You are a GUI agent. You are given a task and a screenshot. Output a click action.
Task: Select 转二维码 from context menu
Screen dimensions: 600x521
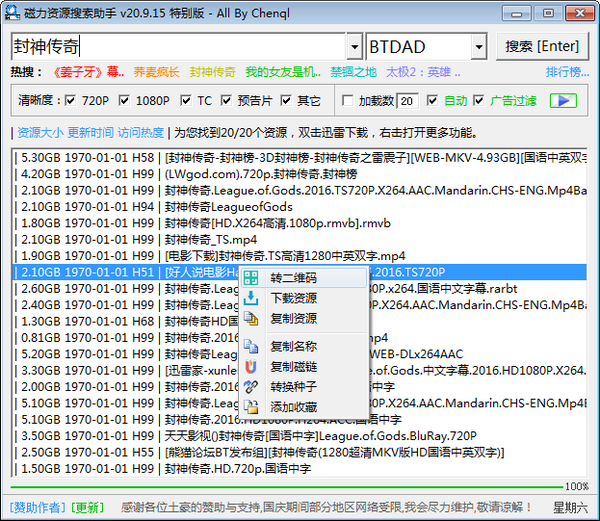[x=303, y=278]
